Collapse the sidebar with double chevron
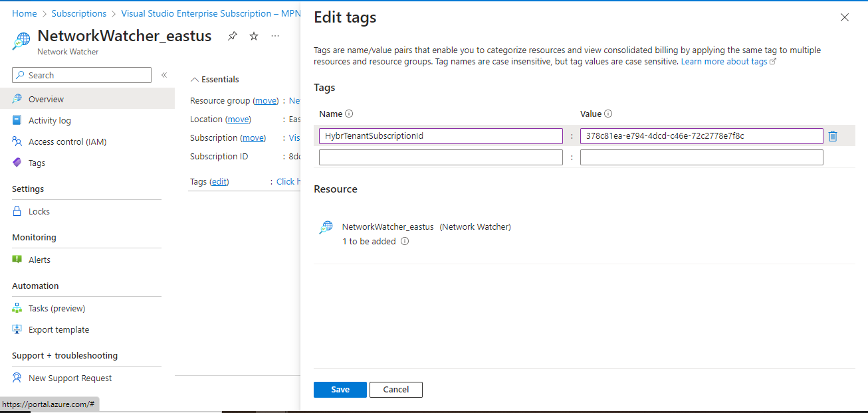This screenshot has width=868, height=413. click(164, 75)
